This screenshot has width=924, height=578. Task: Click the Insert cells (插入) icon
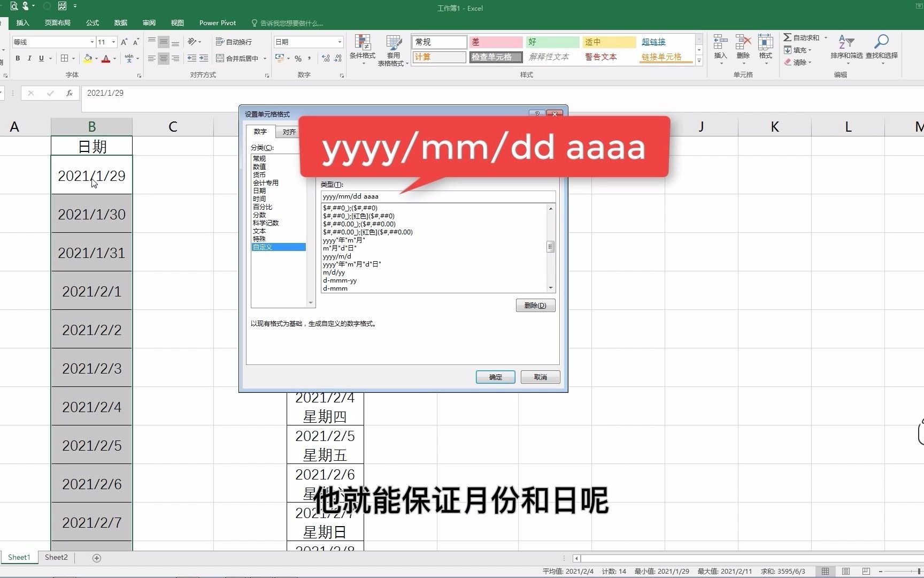[x=721, y=50]
